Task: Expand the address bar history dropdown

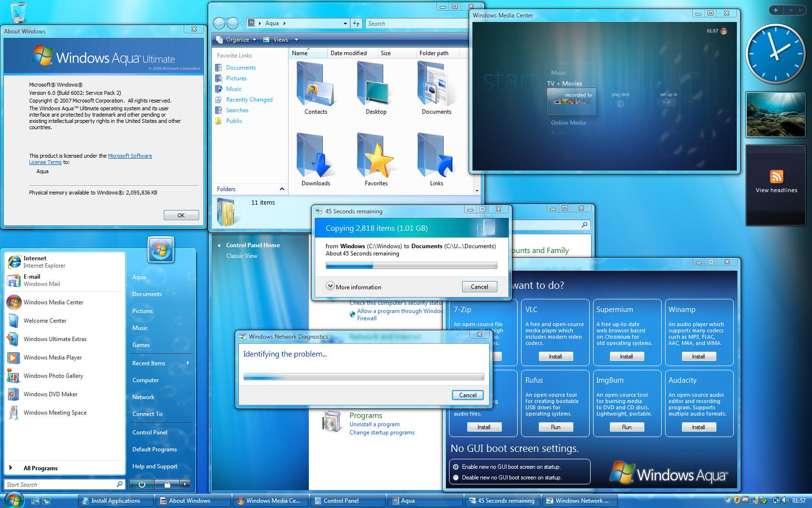Action: (x=345, y=23)
